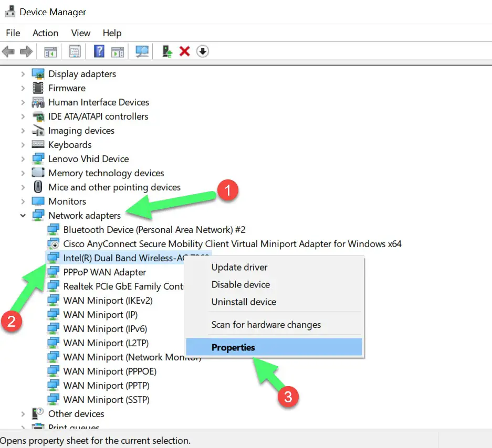
Task: Click the Device Manager title bar icon
Action: (x=10, y=12)
